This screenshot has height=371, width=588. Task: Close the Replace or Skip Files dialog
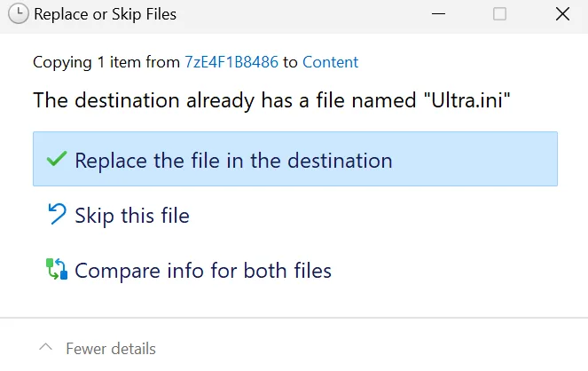point(562,14)
